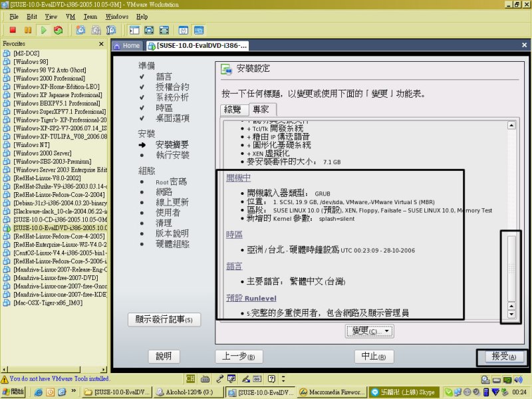
Task: Toggle the Favorites sidebar toolbar icon
Action: (134, 30)
